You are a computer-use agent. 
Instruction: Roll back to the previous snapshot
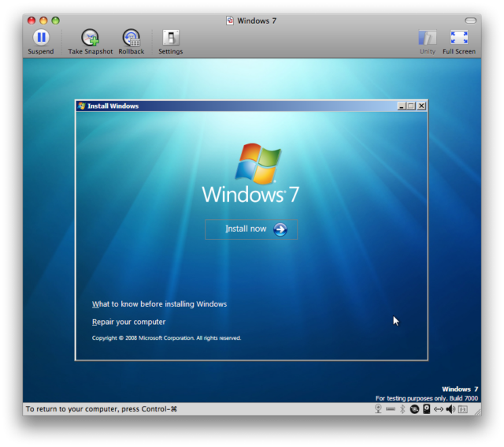[x=132, y=42]
